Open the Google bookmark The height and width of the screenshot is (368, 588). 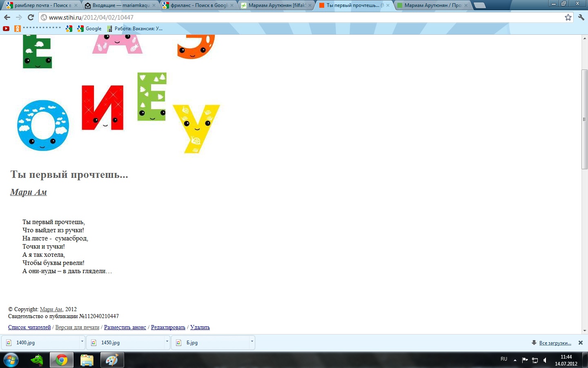[89, 29]
